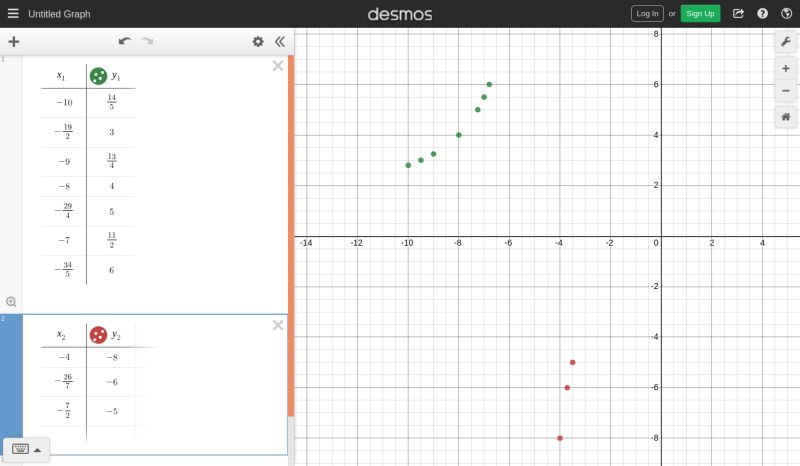
Task: Open the on-screen keyboard button
Action: point(20,449)
